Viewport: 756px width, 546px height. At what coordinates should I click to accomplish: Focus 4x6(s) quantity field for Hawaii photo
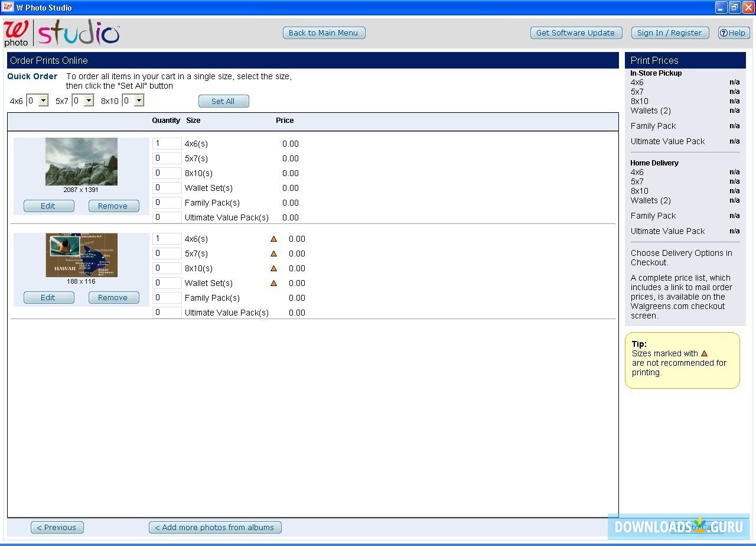tap(167, 239)
